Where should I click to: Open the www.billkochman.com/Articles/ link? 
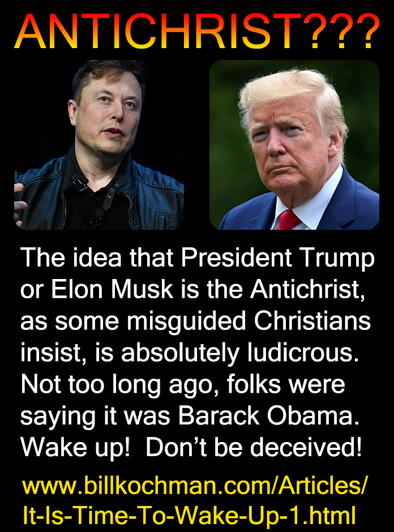[x=194, y=485]
